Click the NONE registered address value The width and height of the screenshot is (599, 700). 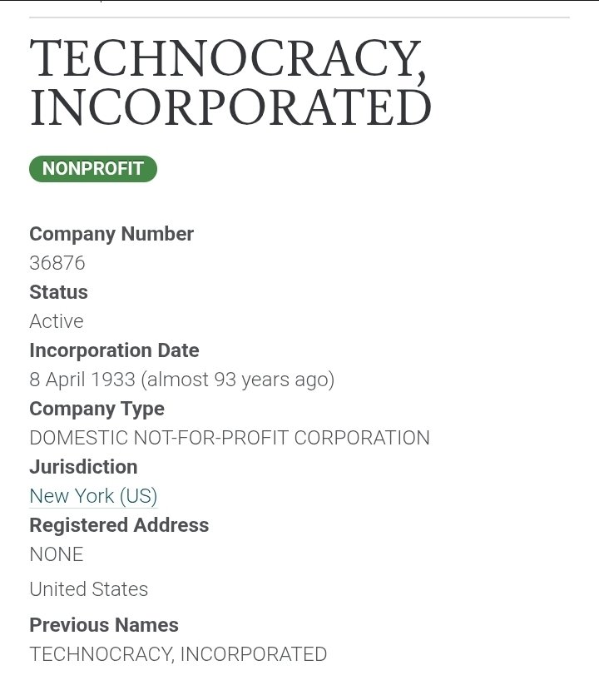click(57, 554)
